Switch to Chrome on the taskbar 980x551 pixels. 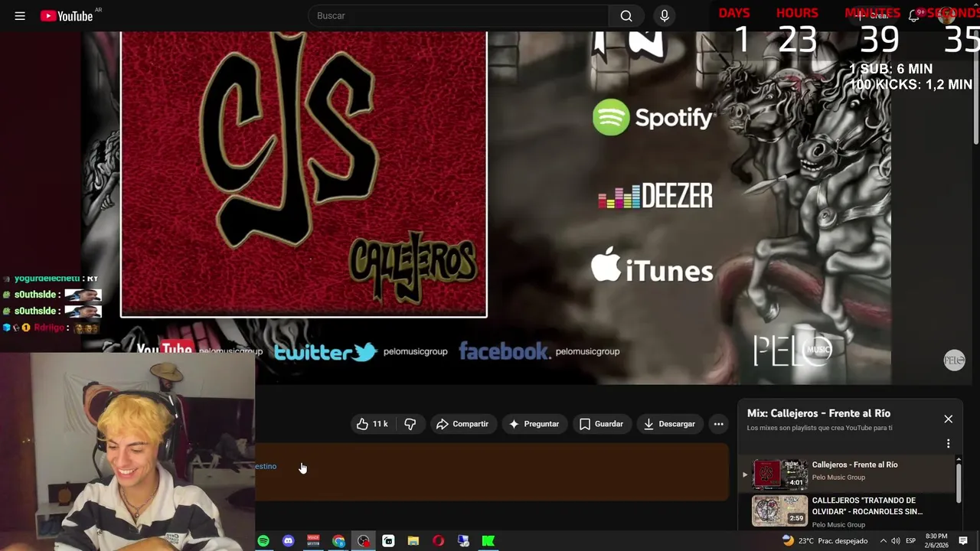click(338, 541)
